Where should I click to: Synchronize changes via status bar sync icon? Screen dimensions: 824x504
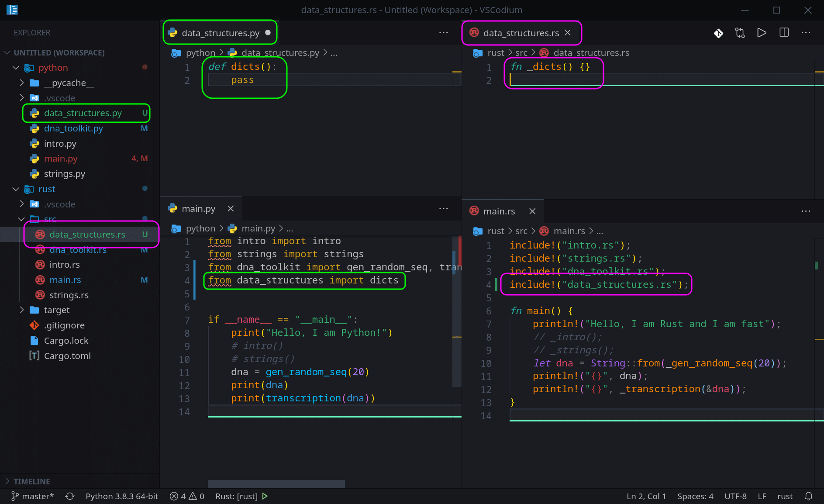pyautogui.click(x=70, y=497)
